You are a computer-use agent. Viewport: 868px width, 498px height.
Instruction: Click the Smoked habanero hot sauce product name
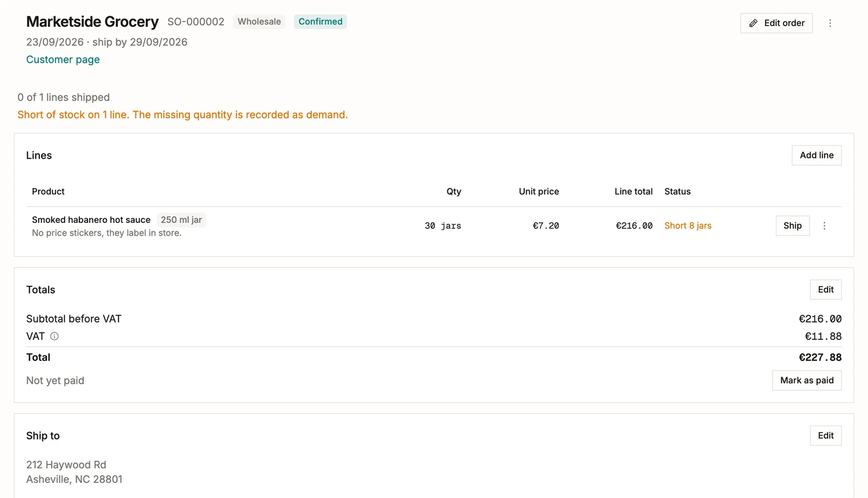click(x=91, y=220)
